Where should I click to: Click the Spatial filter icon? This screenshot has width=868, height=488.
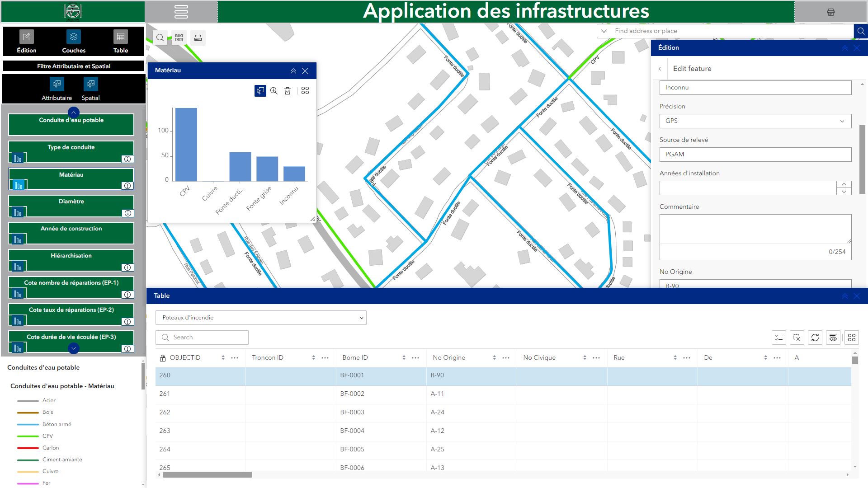(90, 84)
